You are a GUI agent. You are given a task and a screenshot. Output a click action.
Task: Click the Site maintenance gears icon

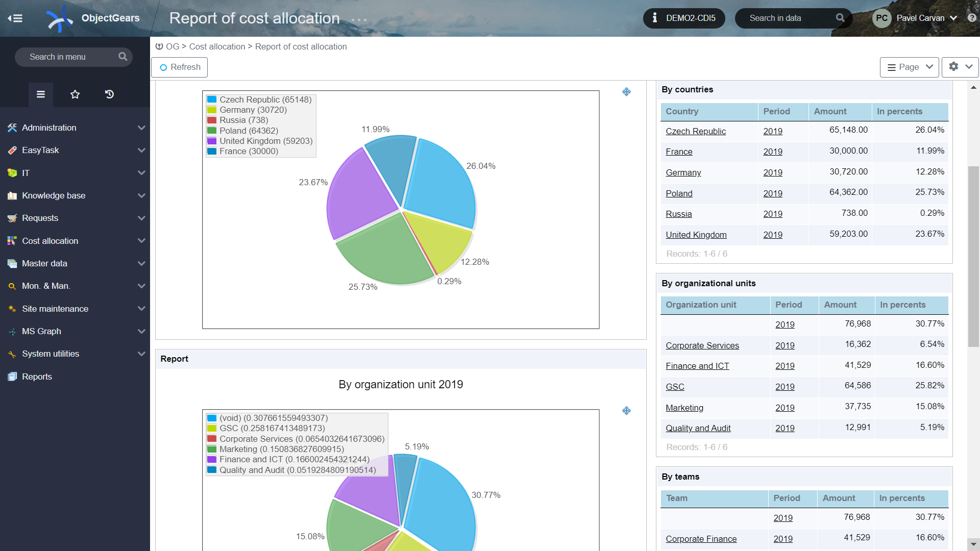coord(12,309)
